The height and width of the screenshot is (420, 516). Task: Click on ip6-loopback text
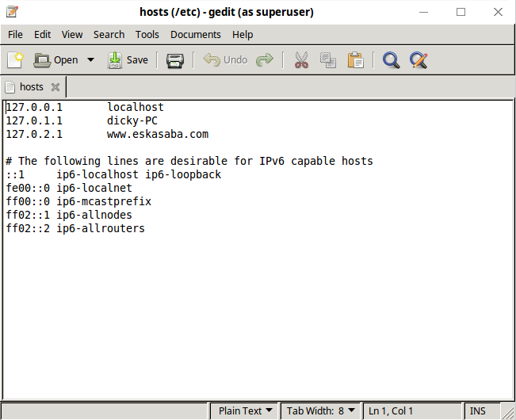click(183, 174)
